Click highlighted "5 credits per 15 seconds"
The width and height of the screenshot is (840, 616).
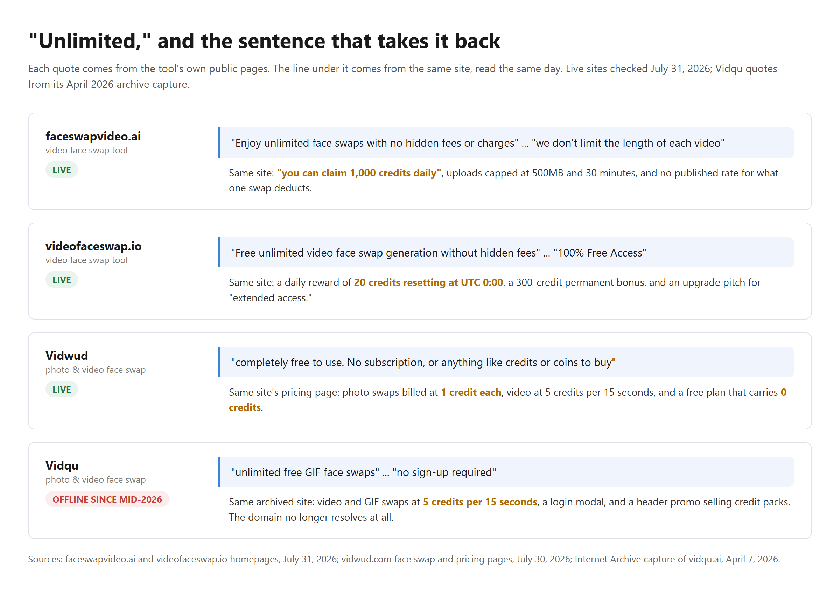[x=480, y=502]
